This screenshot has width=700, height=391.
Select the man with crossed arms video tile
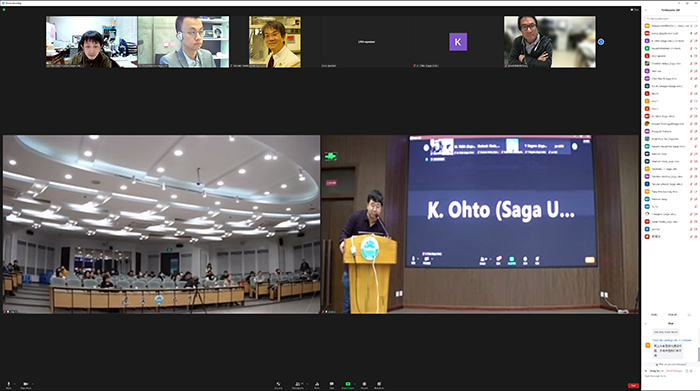click(550, 42)
